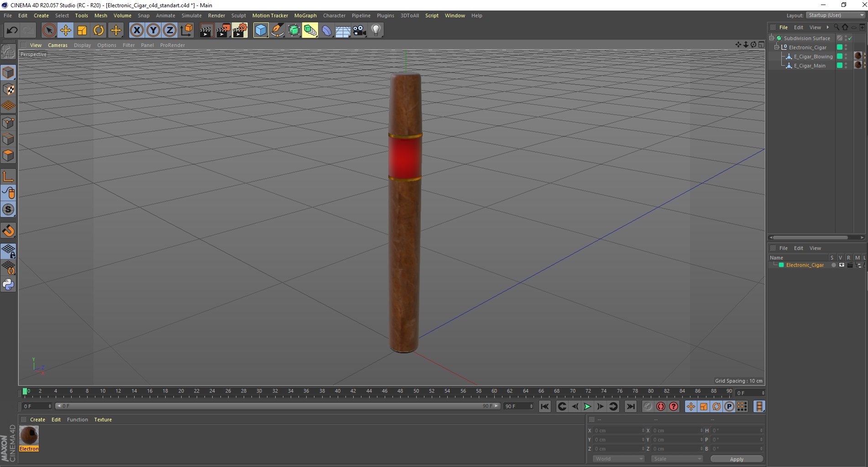868x467 pixels.
Task: Toggle Subdivision Surface enable checkmark
Action: coord(850,38)
